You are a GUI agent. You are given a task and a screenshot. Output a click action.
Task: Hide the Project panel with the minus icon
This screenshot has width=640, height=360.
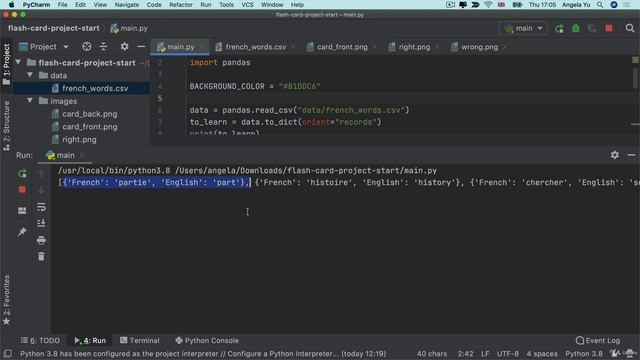click(x=141, y=47)
